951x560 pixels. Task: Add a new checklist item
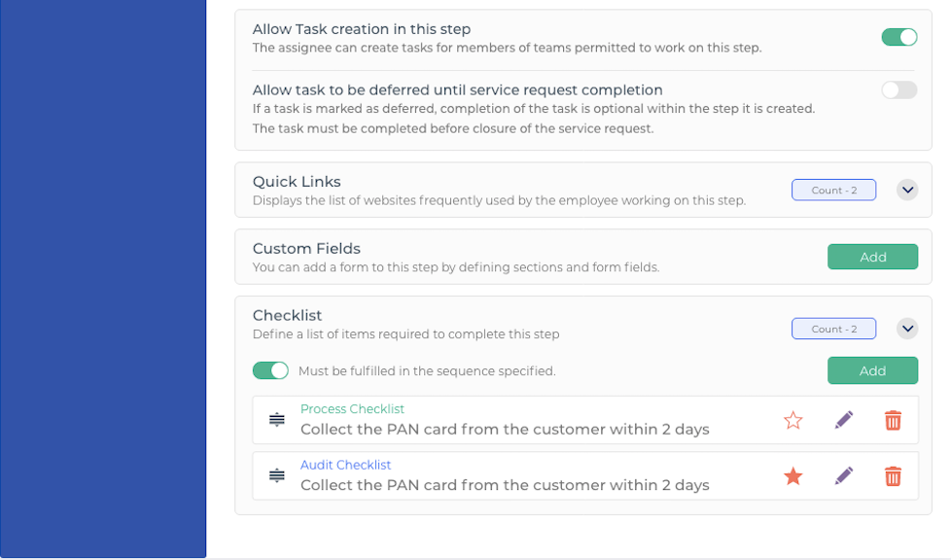tap(872, 370)
